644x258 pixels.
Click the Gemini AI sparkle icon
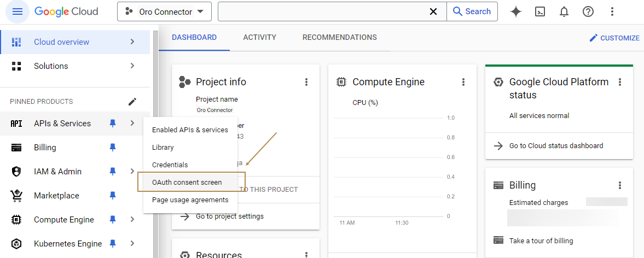coord(516,11)
